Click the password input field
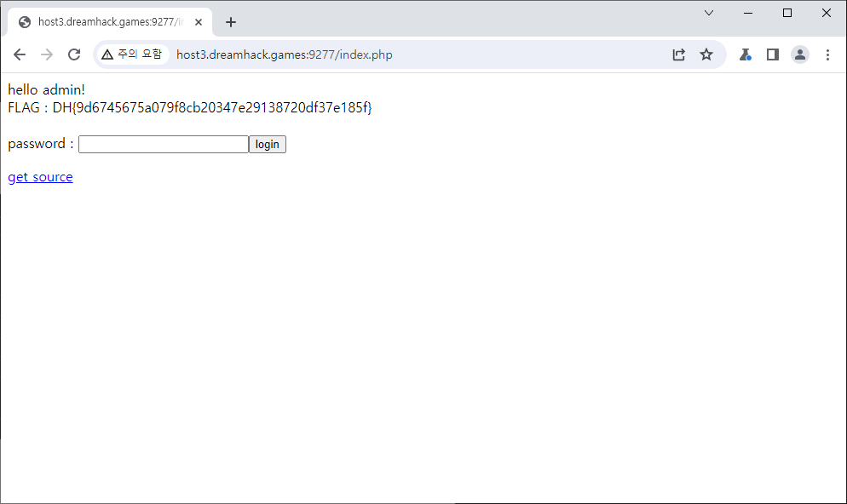 (x=163, y=145)
